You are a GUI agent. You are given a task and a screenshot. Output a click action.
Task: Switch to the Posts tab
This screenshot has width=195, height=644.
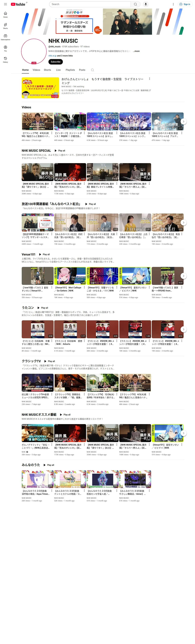pos(82,70)
